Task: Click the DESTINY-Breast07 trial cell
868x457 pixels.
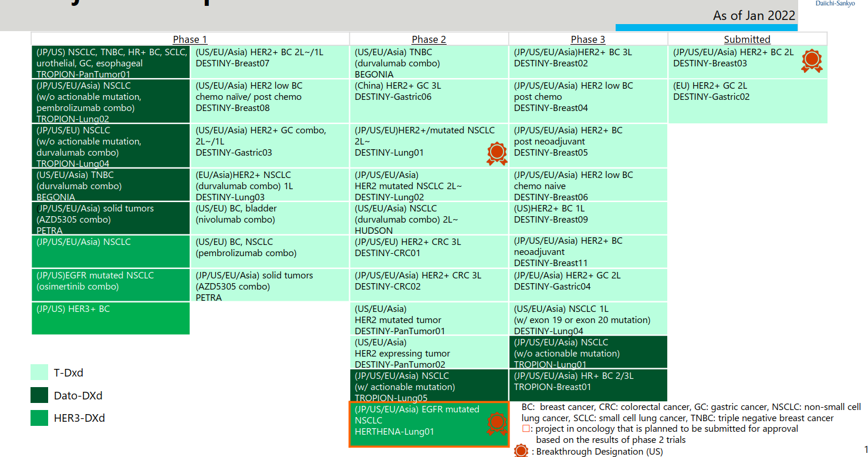Action: [269, 63]
